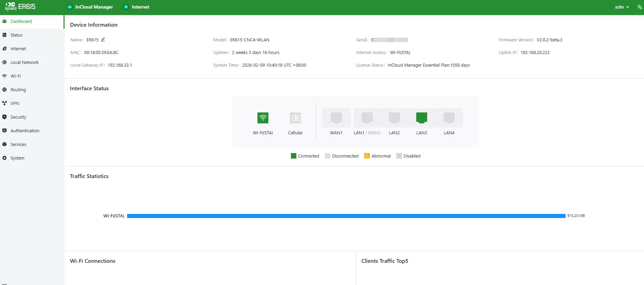Click the InHand ER615 logo
This screenshot has height=285, width=644.
[20, 7]
